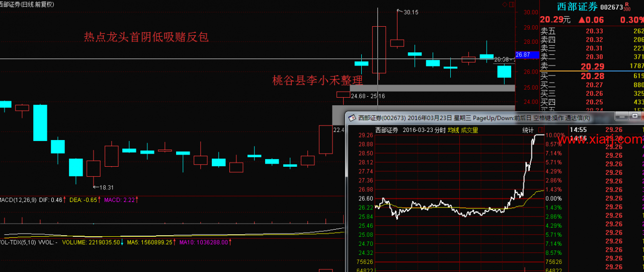Click the 24.68 - 25.16 gap range label

(x=368, y=96)
